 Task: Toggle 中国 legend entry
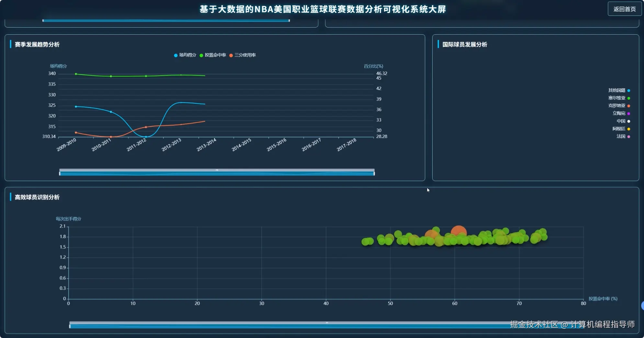[623, 121]
